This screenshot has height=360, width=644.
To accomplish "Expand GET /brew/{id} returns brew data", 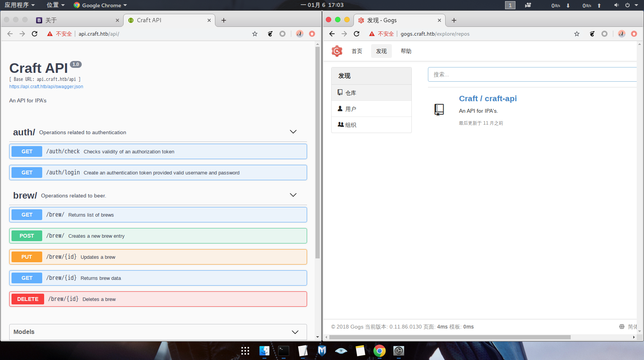I will point(158,278).
